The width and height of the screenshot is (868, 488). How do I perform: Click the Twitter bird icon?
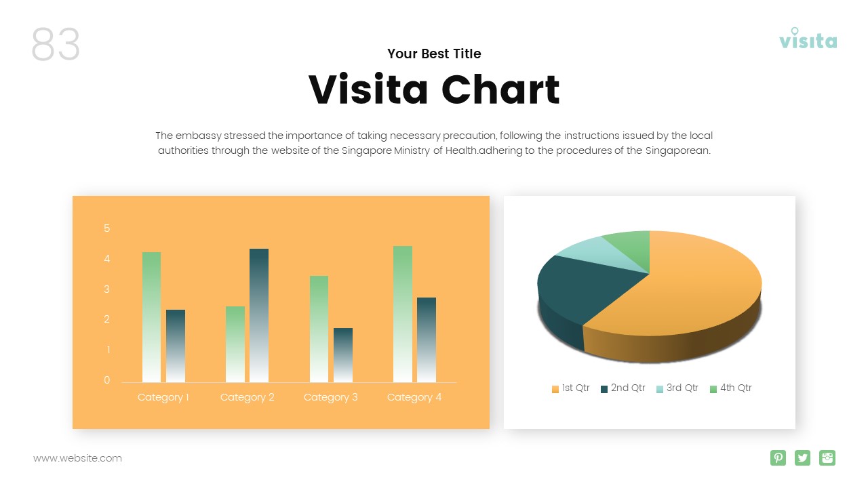click(x=802, y=458)
